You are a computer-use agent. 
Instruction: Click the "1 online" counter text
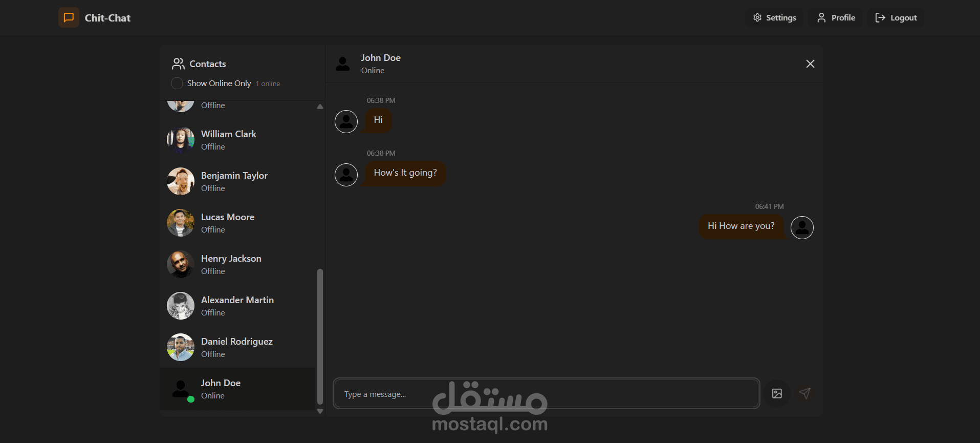pyautogui.click(x=268, y=83)
